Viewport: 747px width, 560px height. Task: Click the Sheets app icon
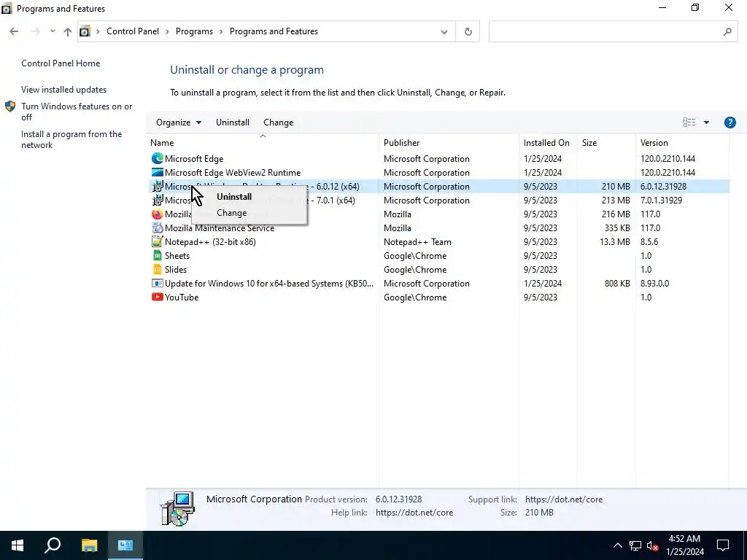(158, 256)
